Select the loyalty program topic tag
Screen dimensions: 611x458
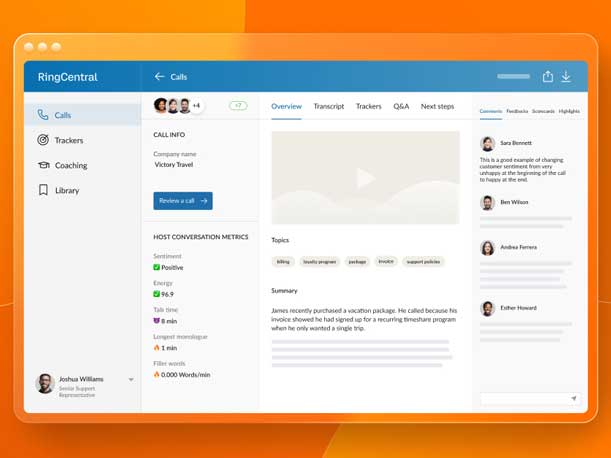click(319, 262)
